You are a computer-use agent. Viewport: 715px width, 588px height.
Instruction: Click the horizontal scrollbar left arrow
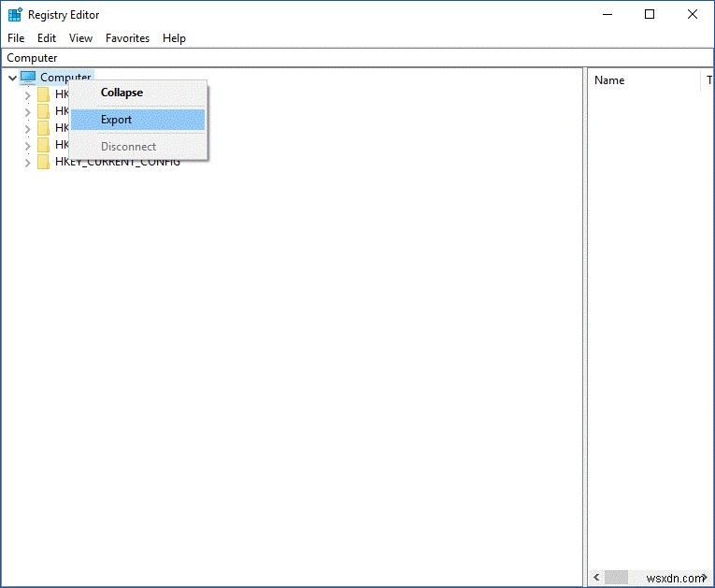click(596, 578)
